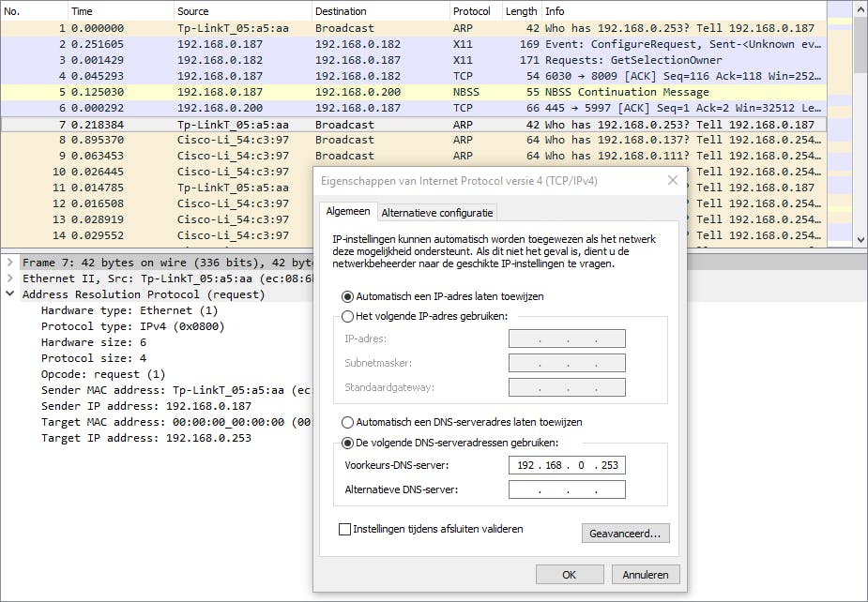Close the IPv4 properties dialog
This screenshot has height=602, width=868.
[x=673, y=180]
